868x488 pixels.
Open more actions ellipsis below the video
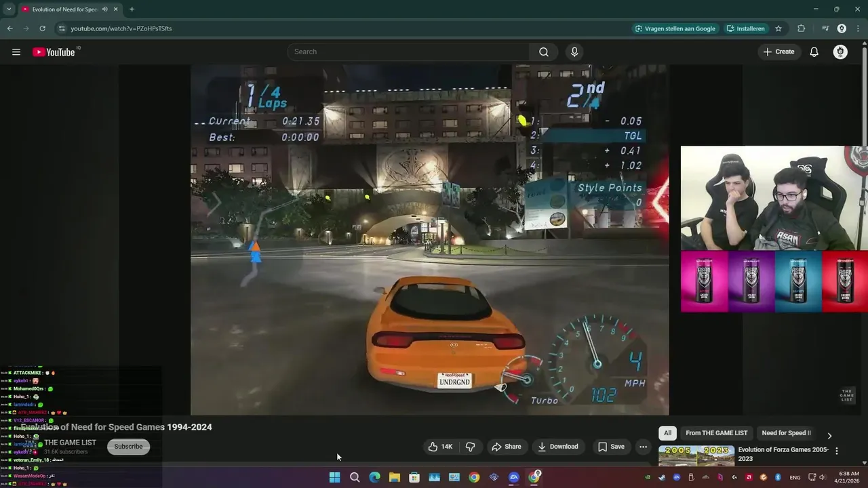pos(643,447)
